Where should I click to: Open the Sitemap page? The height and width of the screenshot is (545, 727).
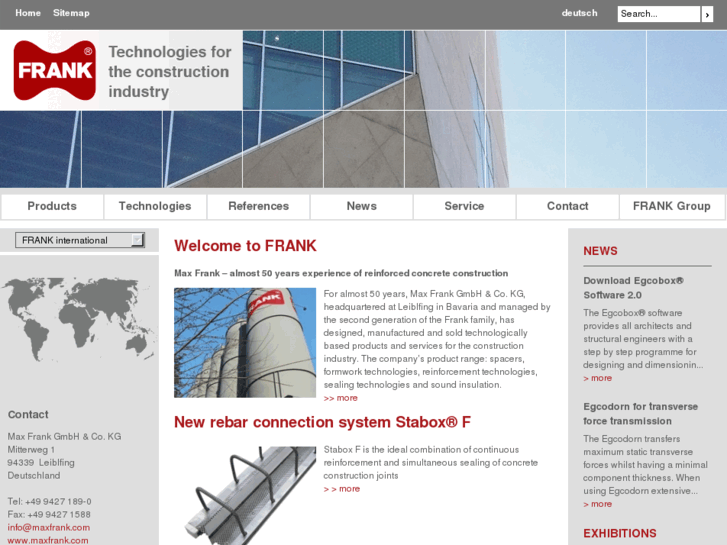coord(71,13)
